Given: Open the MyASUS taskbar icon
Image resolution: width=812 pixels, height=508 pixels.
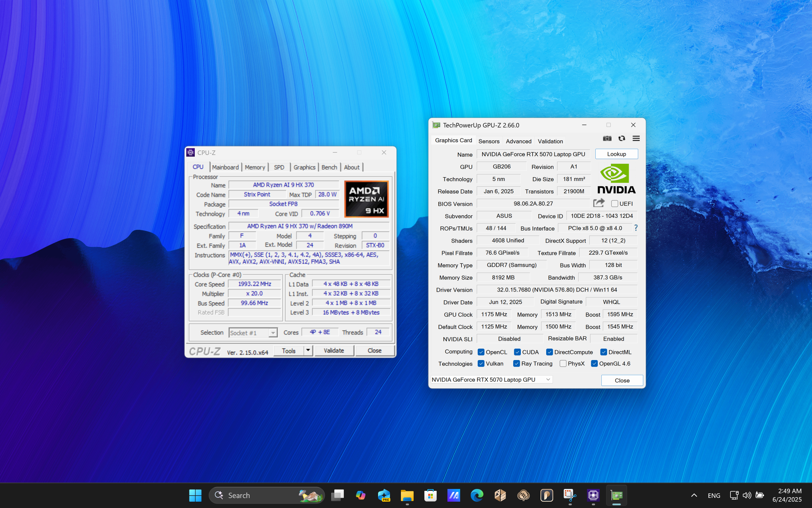Looking at the screenshot, I should (454, 495).
